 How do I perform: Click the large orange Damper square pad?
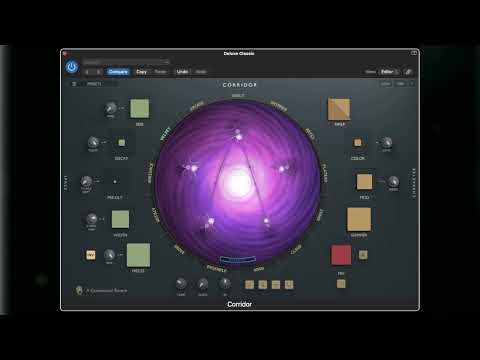click(x=359, y=219)
